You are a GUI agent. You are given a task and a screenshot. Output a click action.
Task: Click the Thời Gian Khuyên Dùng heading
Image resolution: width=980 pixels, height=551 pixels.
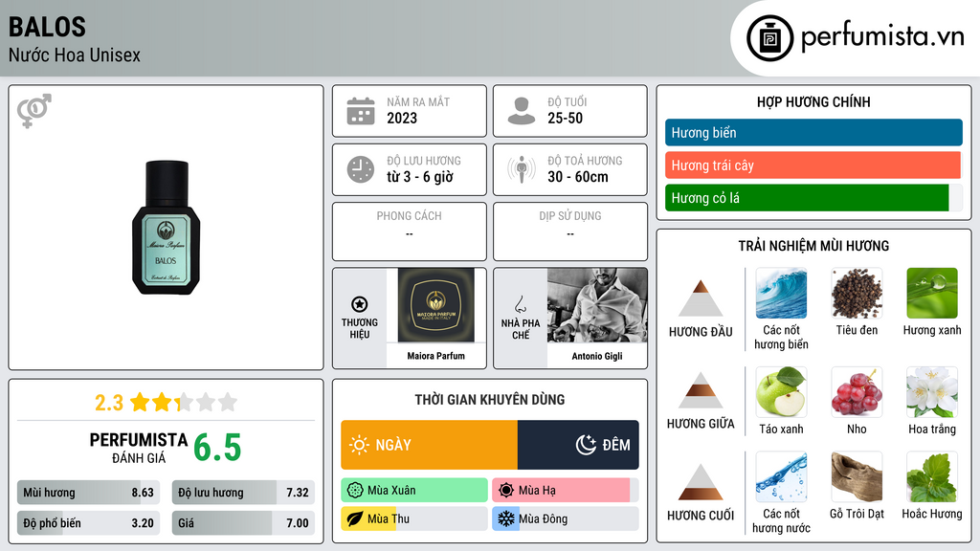(x=490, y=399)
